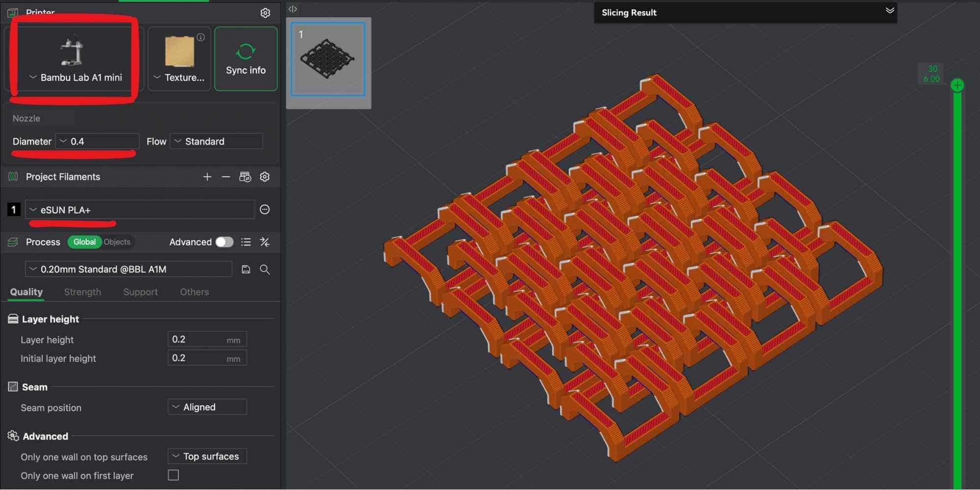Click the Layer height section icon
The height and width of the screenshot is (490, 980).
[x=13, y=319]
